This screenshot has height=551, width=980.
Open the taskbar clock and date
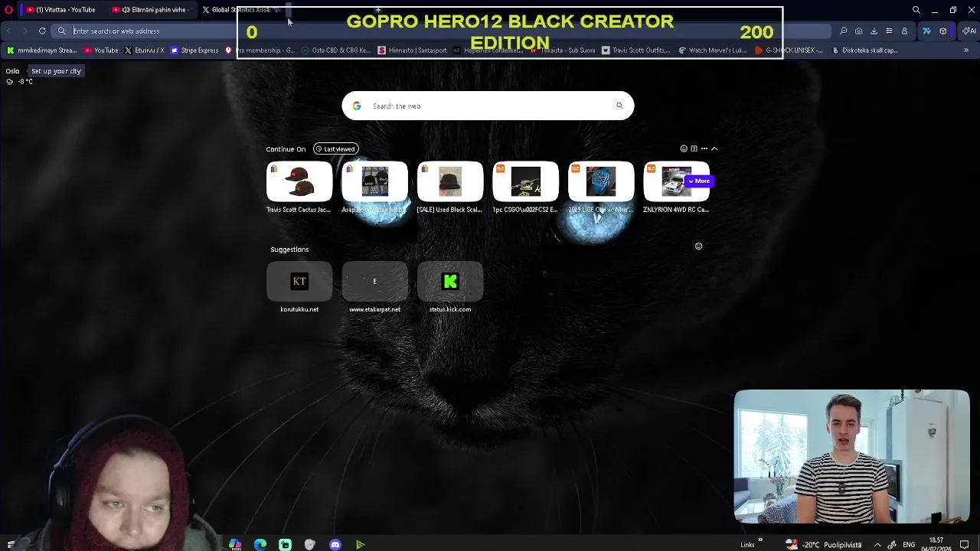click(936, 544)
